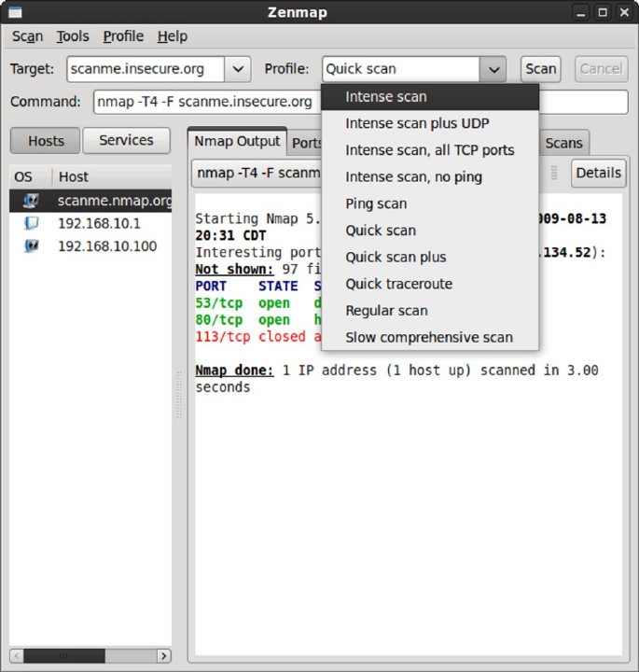639x672 pixels.
Task: Click the Profile combo text field
Action: point(401,69)
